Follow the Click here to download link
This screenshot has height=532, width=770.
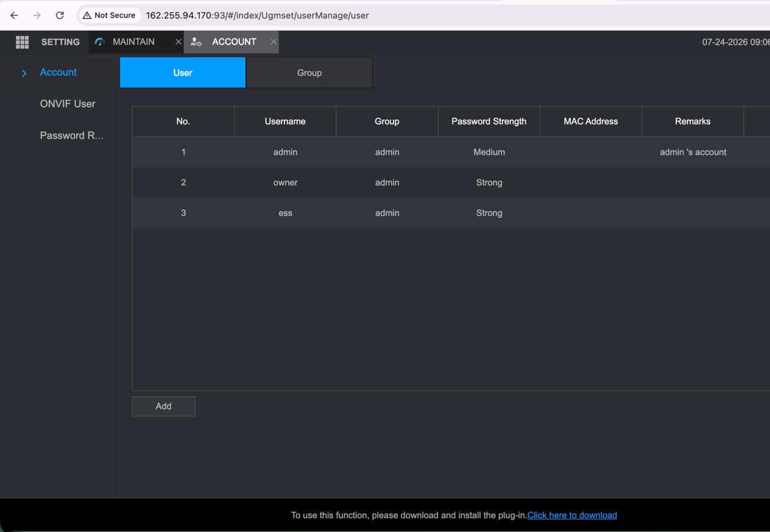tap(572, 515)
